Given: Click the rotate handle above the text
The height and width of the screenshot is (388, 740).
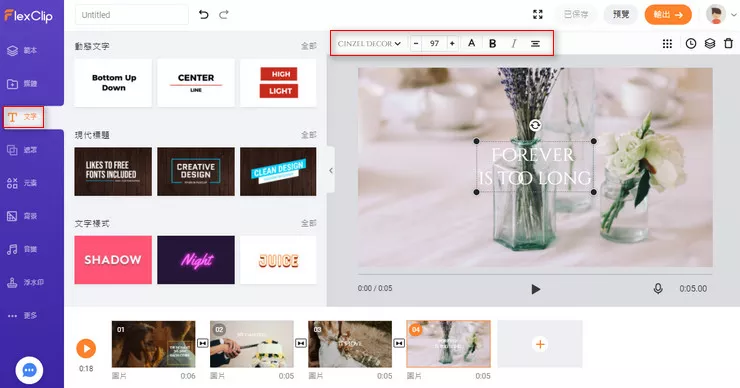Looking at the screenshot, I should (535, 125).
